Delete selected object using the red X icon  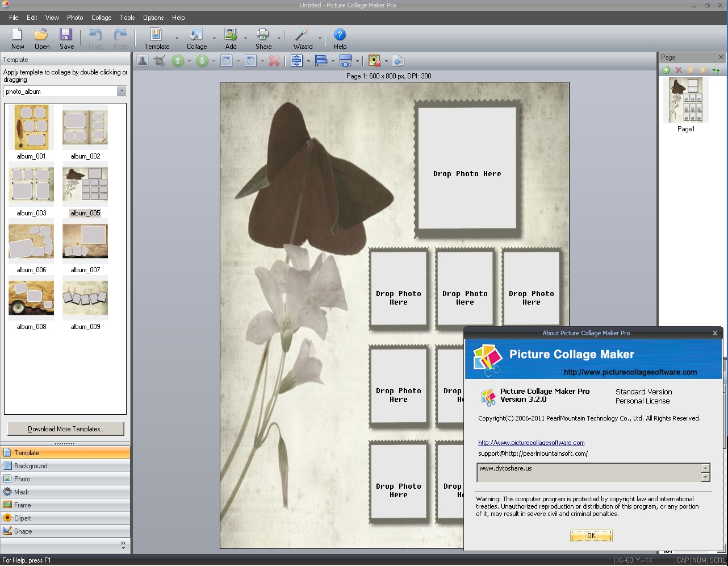(x=274, y=60)
